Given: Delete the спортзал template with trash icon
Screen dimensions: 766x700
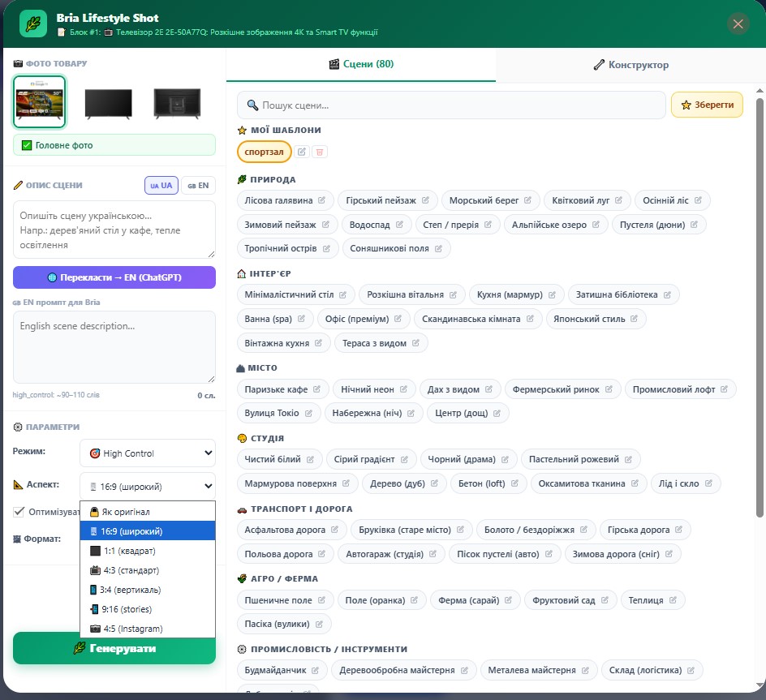Looking at the screenshot, I should click(x=320, y=152).
